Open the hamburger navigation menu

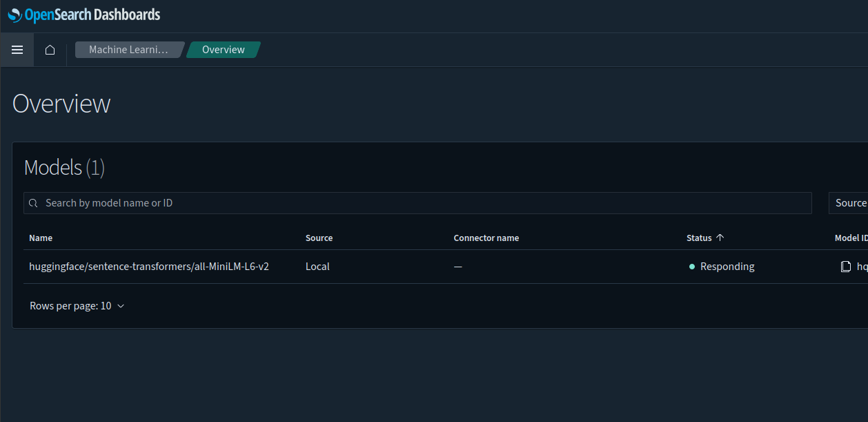coord(17,50)
